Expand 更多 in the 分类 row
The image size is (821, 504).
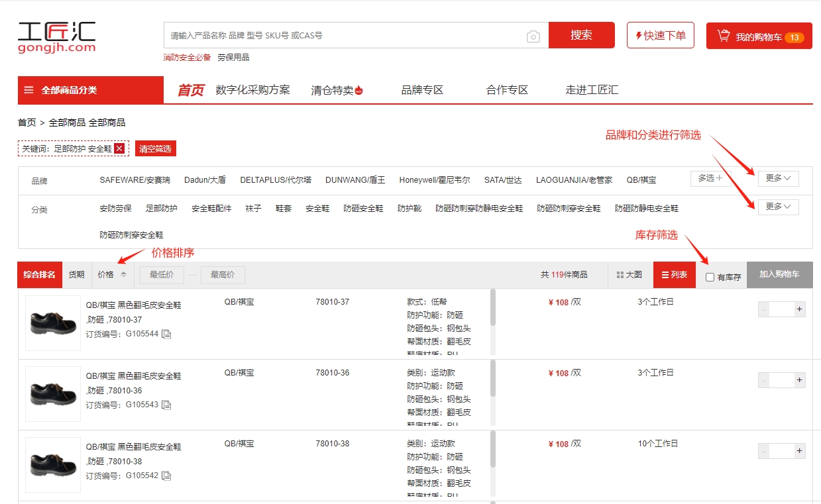(779, 207)
